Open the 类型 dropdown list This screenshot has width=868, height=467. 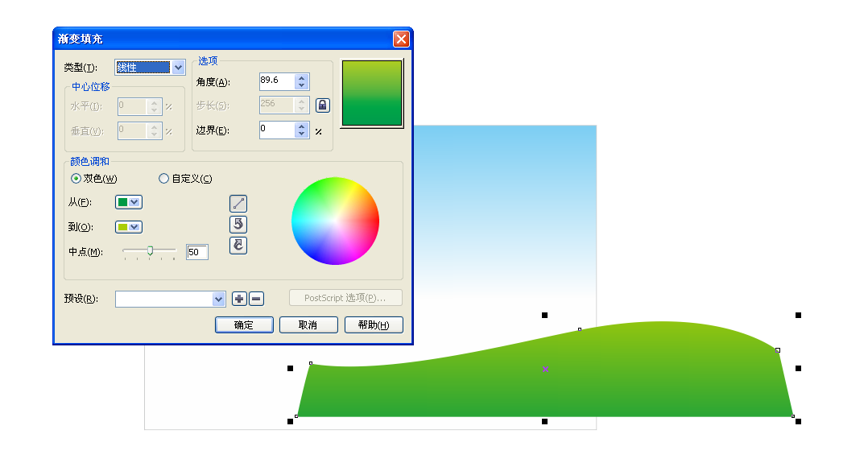(x=178, y=68)
